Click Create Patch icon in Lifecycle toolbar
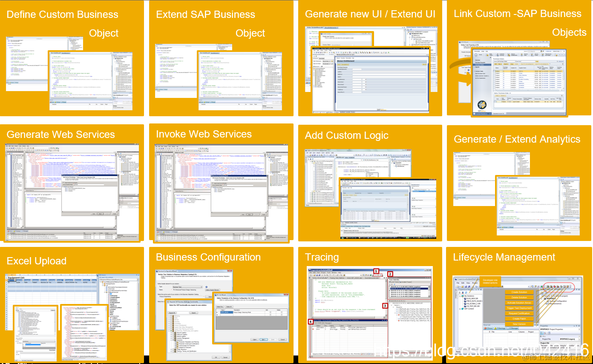Viewport: 593px width, 364px height. coord(564,287)
